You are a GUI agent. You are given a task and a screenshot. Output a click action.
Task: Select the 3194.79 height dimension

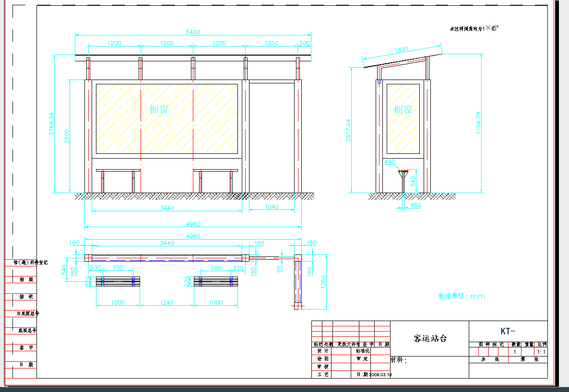click(478, 123)
